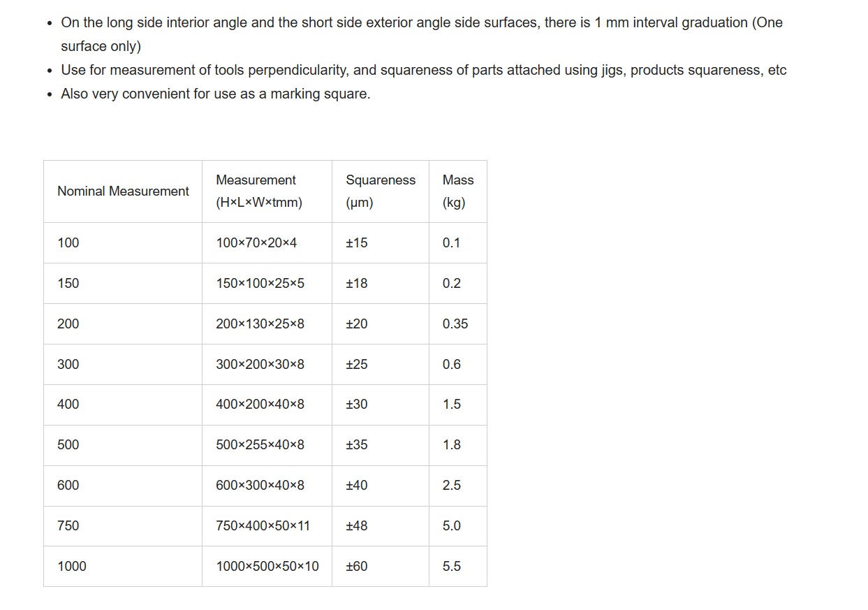Select the 200×130×25×8 measurement cell

click(x=267, y=324)
